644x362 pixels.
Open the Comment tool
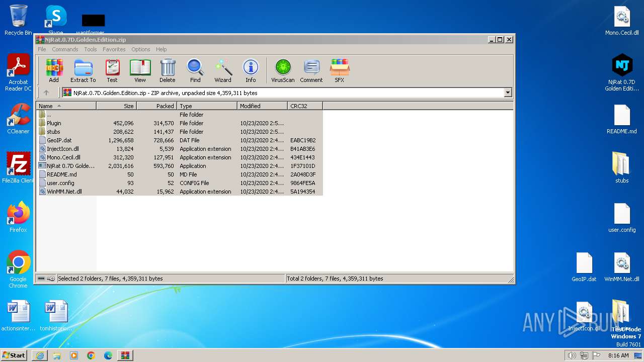[x=311, y=71]
